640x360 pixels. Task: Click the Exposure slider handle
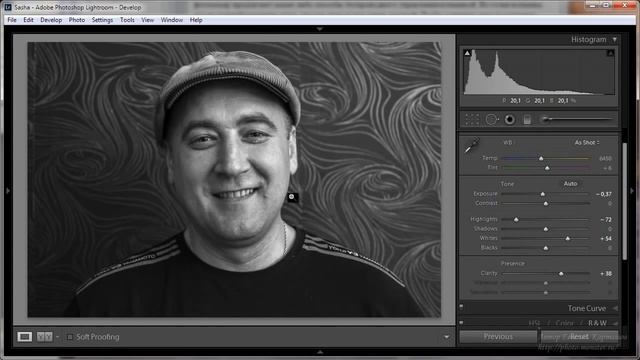[x=543, y=194]
